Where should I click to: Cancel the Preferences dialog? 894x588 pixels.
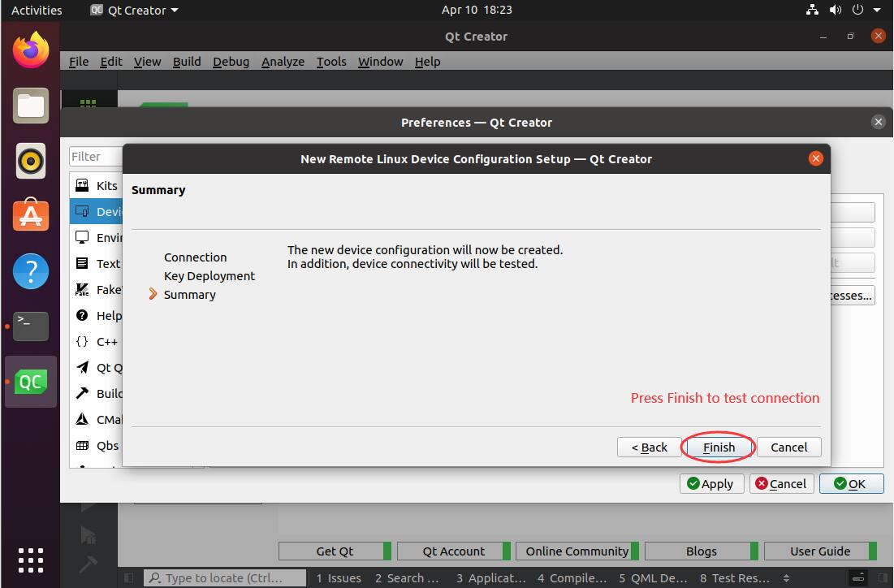coord(781,483)
